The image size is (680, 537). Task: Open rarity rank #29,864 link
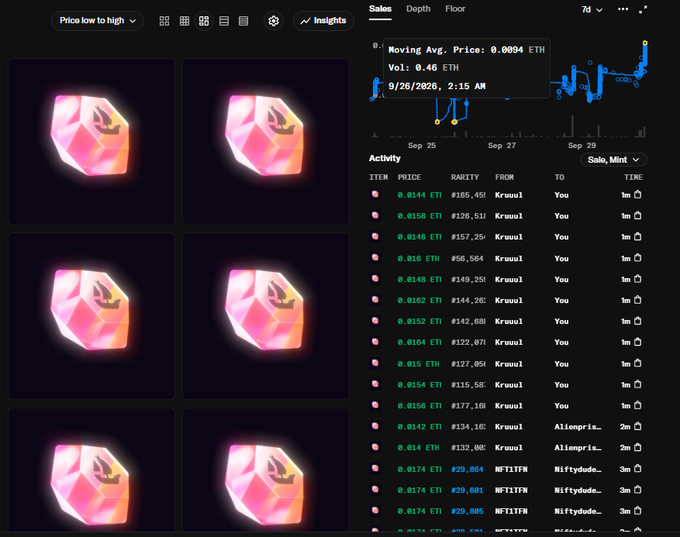click(467, 469)
